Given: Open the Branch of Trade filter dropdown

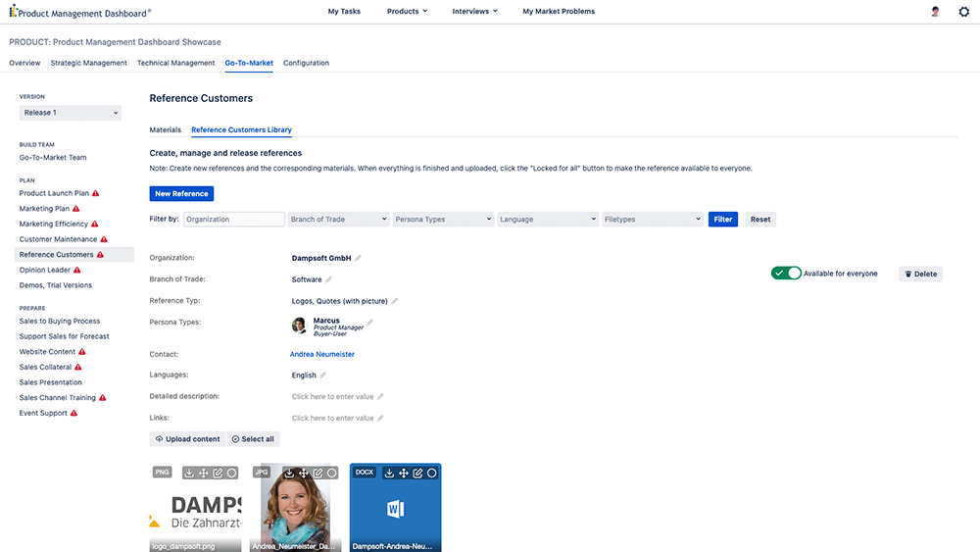Looking at the screenshot, I should tap(338, 220).
